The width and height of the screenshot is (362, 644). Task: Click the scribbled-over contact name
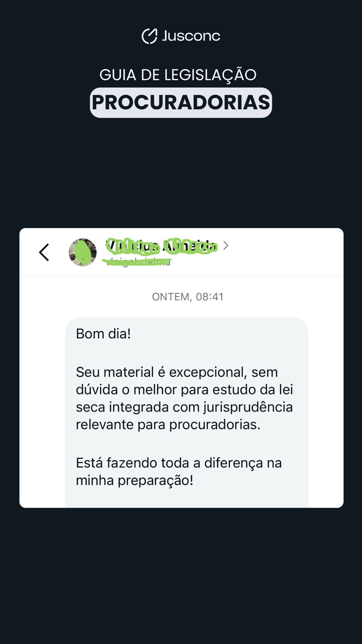pyautogui.click(x=161, y=246)
